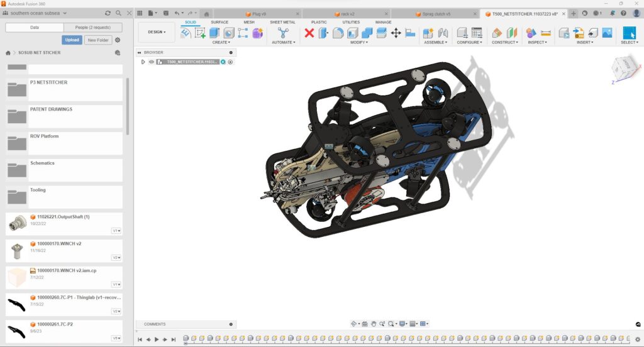
Task: Select the Move/Copy tool in Modify
Action: point(396,33)
